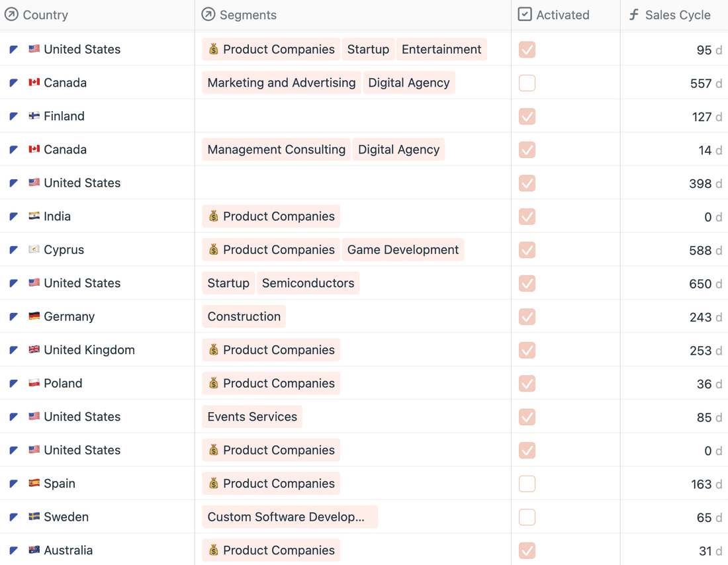
Task: Check the Activated box for Sweden
Action: point(527,517)
